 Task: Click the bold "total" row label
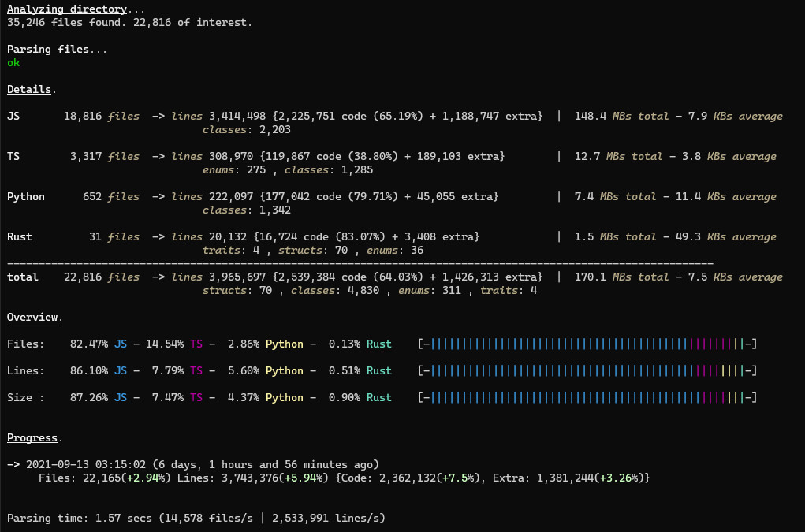tap(23, 277)
